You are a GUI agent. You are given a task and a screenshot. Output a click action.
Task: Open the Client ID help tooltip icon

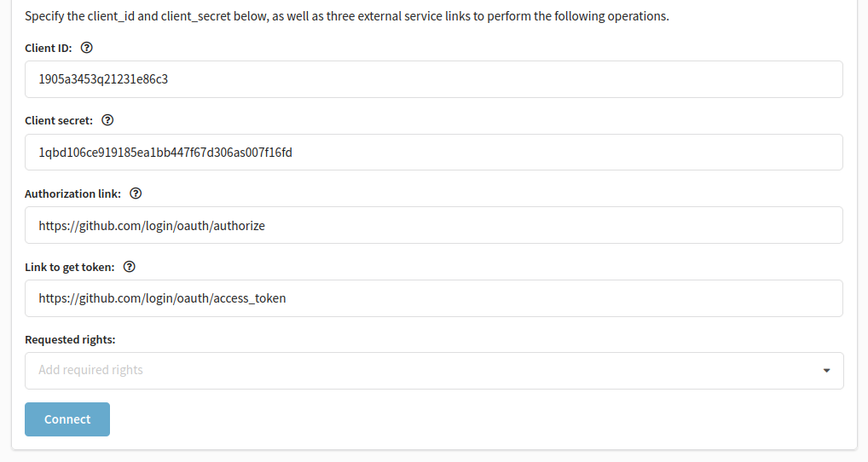(86, 48)
